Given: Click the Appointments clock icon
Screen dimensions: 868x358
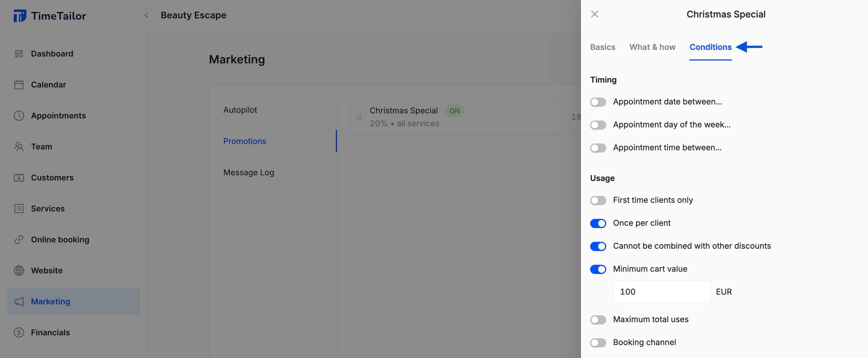Looking at the screenshot, I should (19, 116).
